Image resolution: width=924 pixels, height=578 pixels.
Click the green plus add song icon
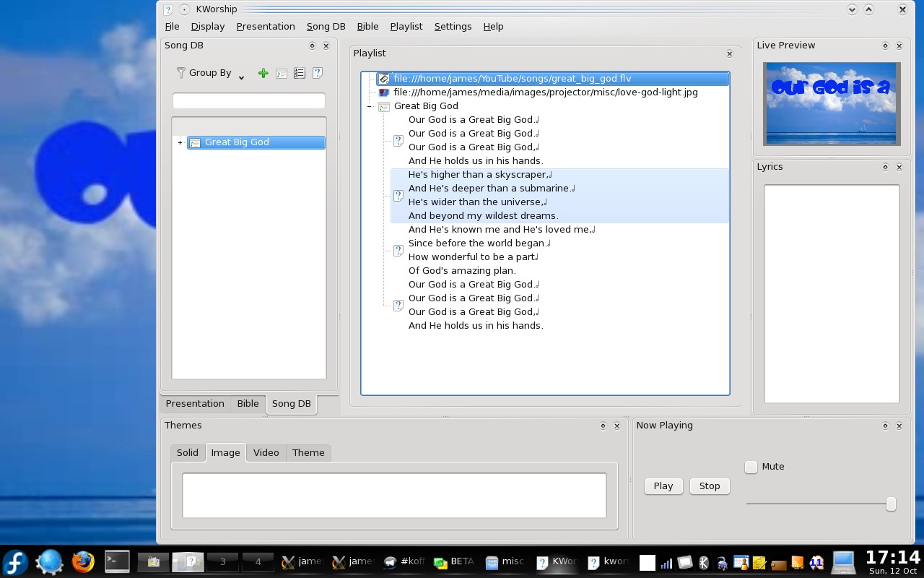click(x=263, y=73)
